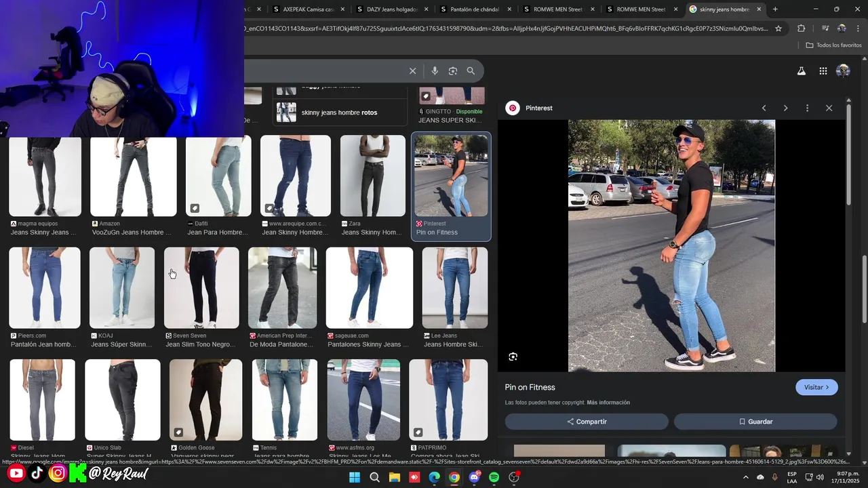Image resolution: width=868 pixels, height=488 pixels.
Task: Open search by image camera icon
Action: [452, 70]
